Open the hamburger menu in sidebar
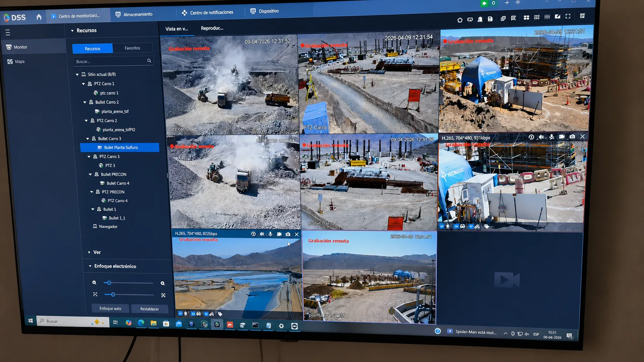 tap(8, 33)
